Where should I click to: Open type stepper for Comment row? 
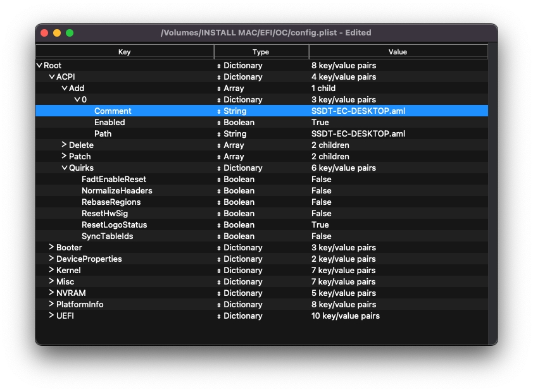point(219,111)
